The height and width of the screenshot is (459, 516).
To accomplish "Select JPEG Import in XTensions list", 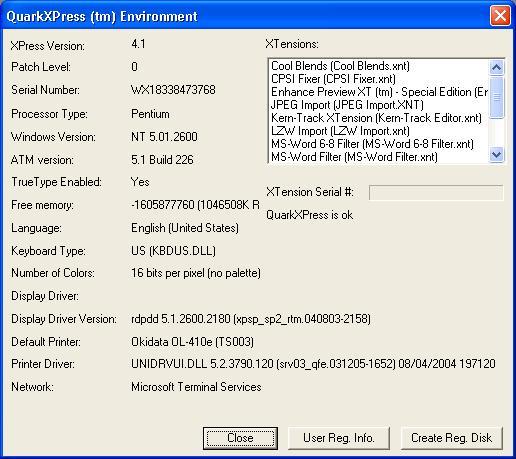I will click(347, 105).
